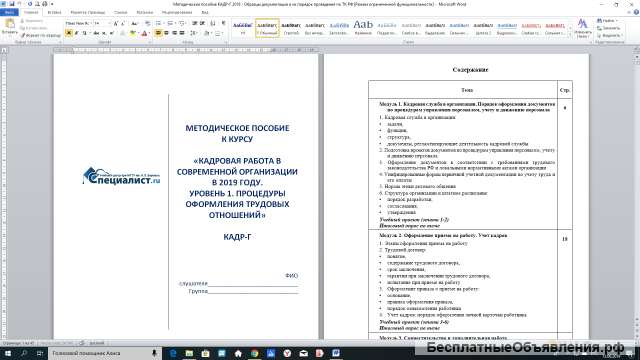Open the highlight color dropdown arrow

pyautogui.click(x=138, y=33)
